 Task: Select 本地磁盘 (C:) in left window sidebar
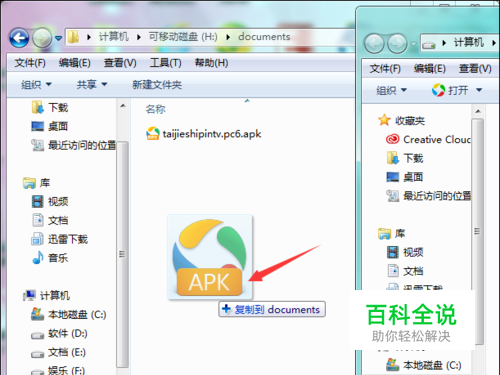[69, 314]
